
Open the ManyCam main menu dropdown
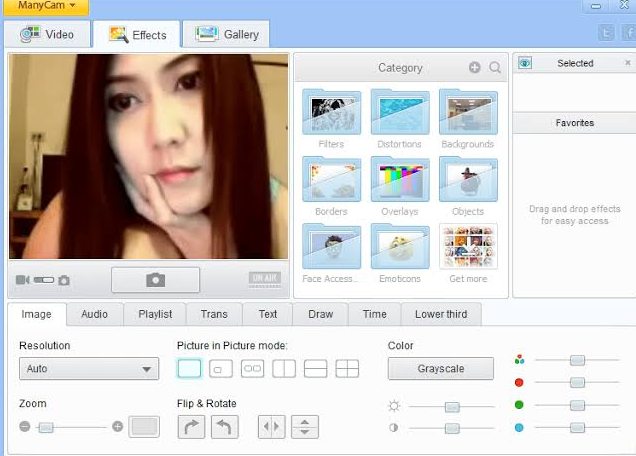click(46, 6)
